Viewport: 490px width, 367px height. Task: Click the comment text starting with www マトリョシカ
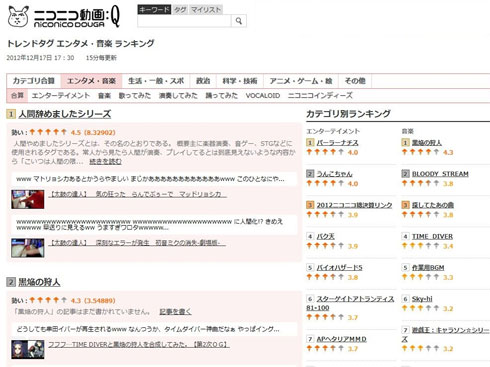pos(150,179)
